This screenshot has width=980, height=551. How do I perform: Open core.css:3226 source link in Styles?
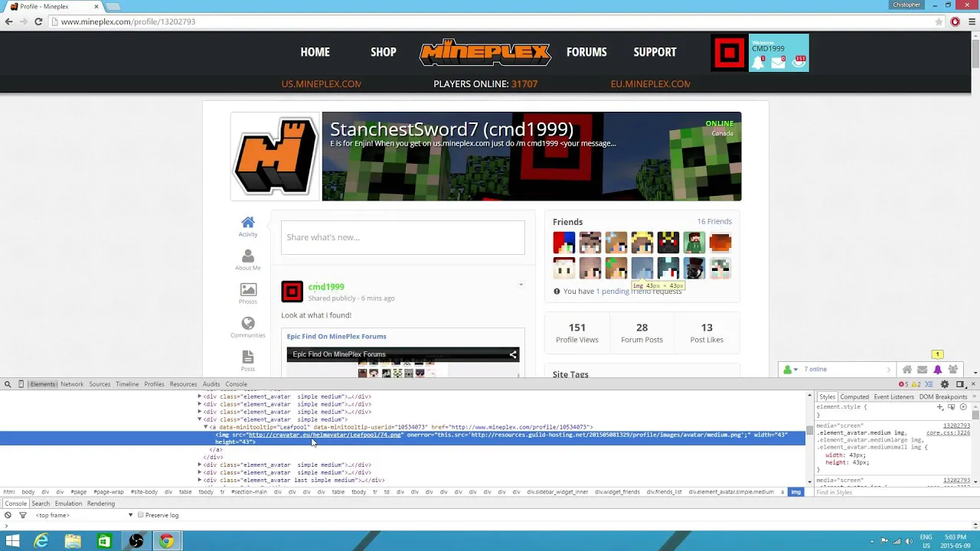pyautogui.click(x=948, y=433)
